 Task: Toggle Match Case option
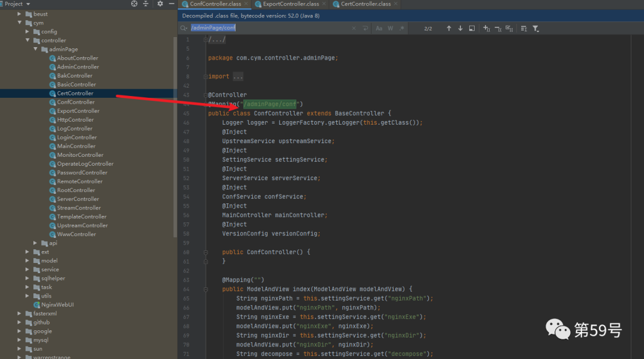click(x=379, y=29)
